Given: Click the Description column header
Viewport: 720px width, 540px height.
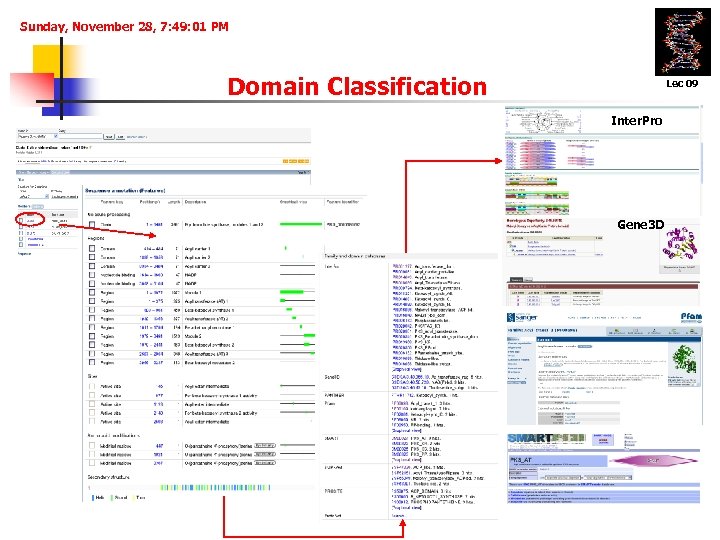Looking at the screenshot, I should coord(196,202).
